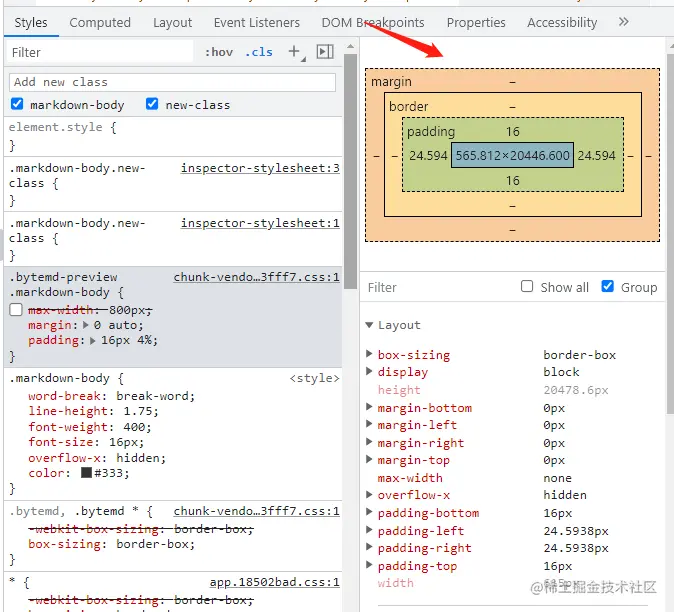Expand the margin-bottom computed property
The height and width of the screenshot is (612, 674).
click(x=369, y=407)
